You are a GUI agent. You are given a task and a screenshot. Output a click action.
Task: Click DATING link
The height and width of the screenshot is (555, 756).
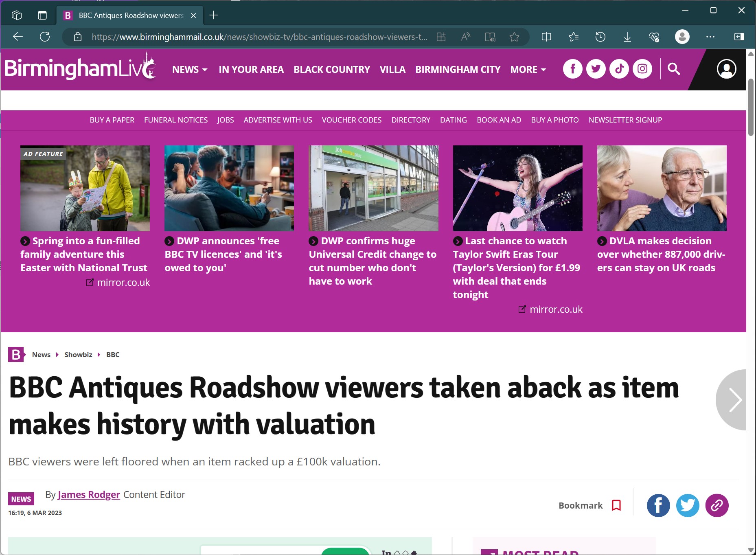(454, 120)
